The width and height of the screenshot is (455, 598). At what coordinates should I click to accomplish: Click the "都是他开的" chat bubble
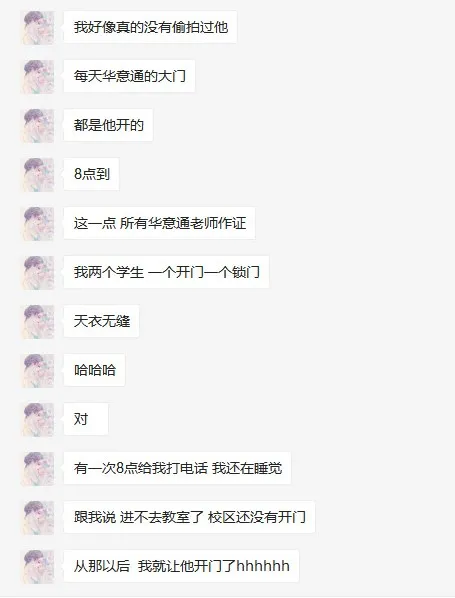click(108, 125)
